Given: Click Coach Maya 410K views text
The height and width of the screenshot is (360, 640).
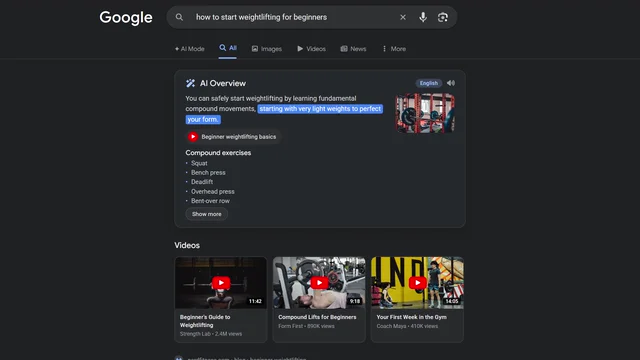Looking at the screenshot, I should [407, 326].
